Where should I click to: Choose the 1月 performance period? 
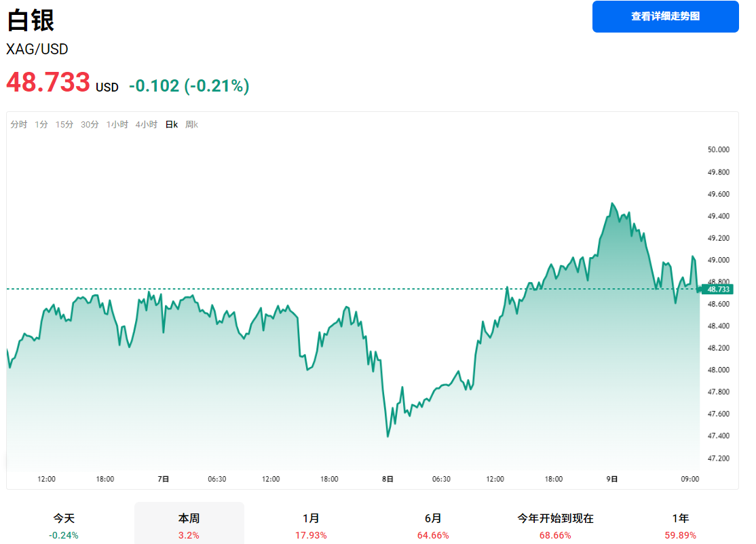311,525
